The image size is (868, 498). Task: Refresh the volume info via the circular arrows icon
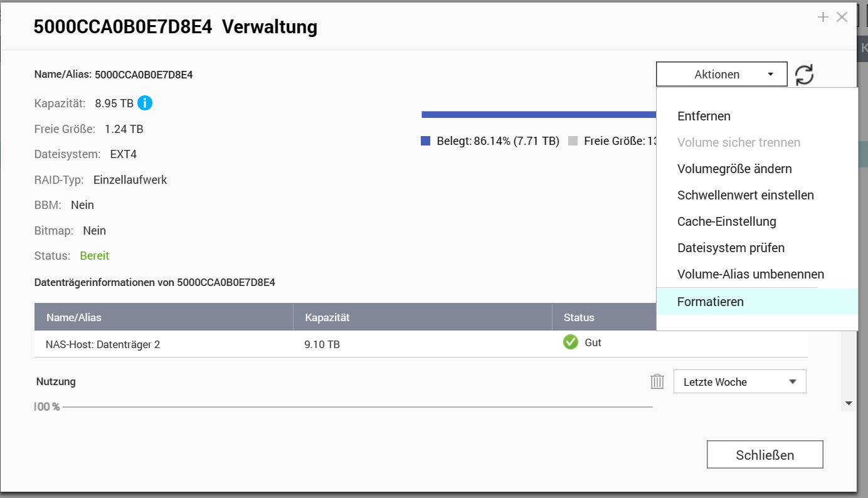(804, 75)
